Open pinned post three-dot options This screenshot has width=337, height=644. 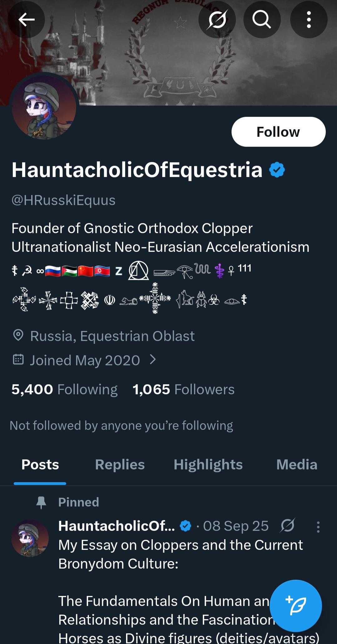(x=318, y=527)
